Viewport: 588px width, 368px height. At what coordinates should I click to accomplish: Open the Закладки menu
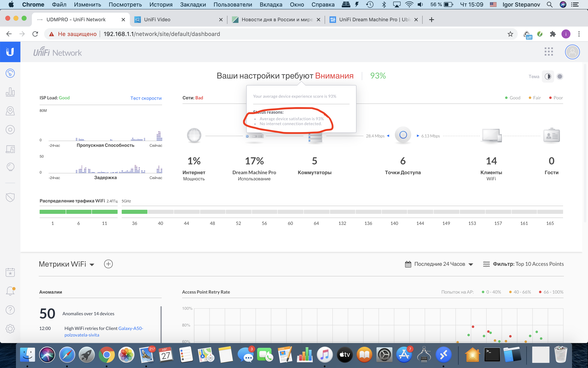pos(193,5)
